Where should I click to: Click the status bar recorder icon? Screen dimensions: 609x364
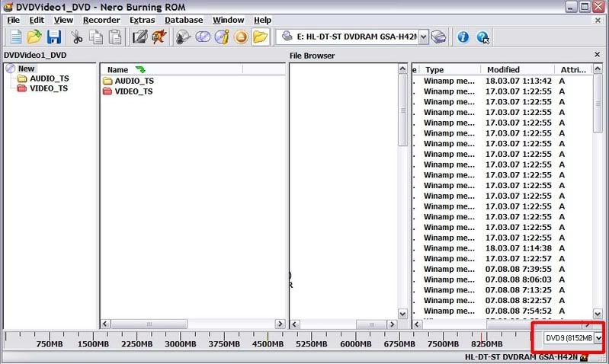tap(584, 357)
